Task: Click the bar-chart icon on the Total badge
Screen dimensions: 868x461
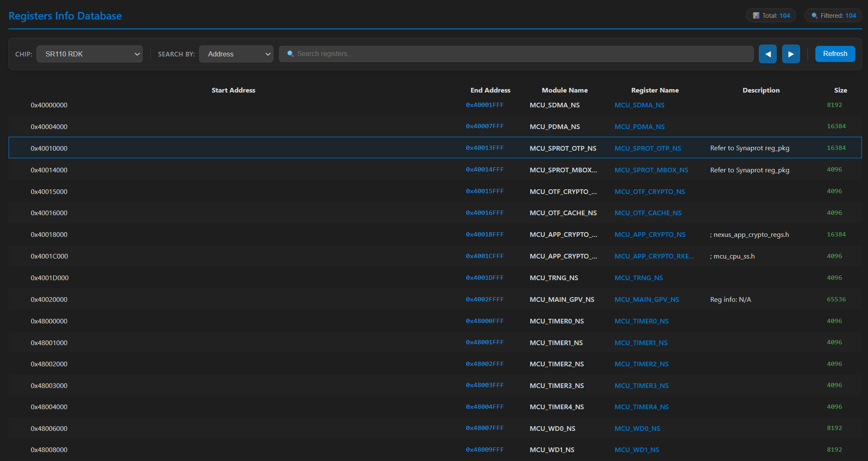Action: [756, 15]
